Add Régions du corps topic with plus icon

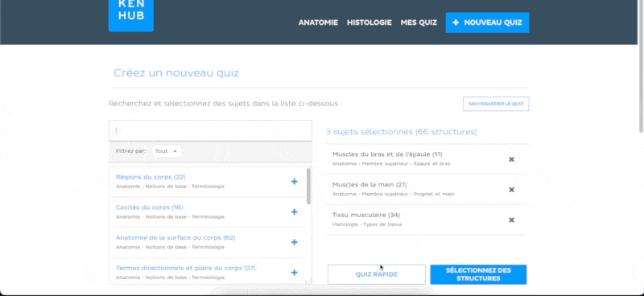point(294,182)
